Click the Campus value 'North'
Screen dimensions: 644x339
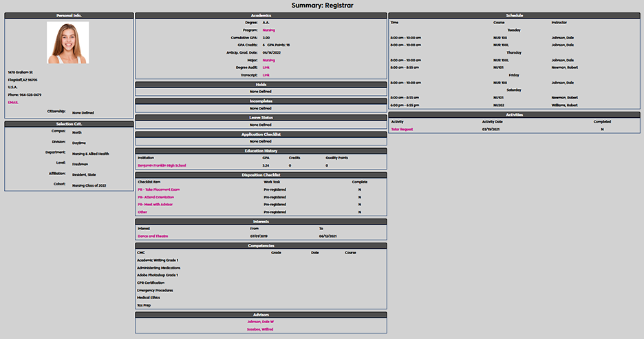coord(77,132)
